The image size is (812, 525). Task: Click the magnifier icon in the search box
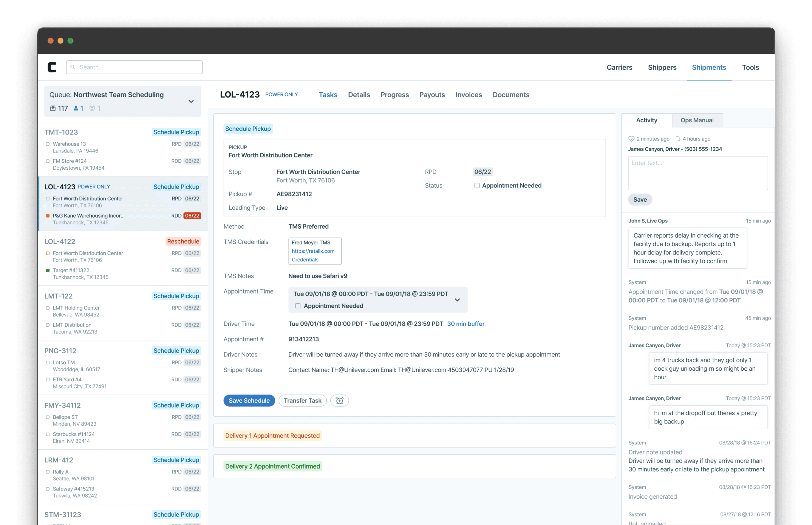pyautogui.click(x=73, y=67)
